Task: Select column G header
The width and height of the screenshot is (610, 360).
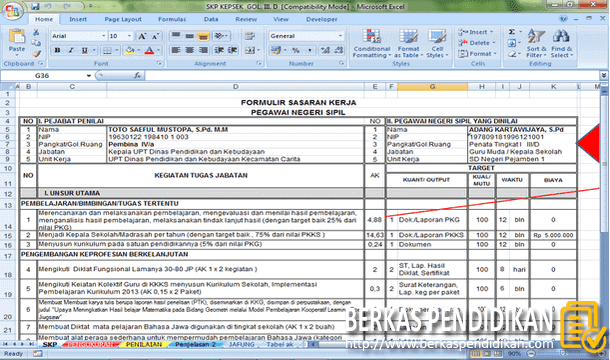Action: (x=432, y=87)
